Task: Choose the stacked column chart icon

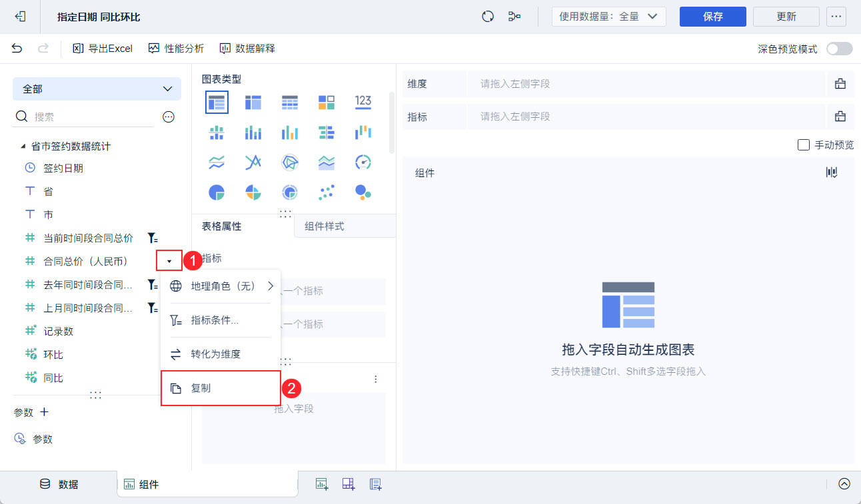Action: pos(253,132)
